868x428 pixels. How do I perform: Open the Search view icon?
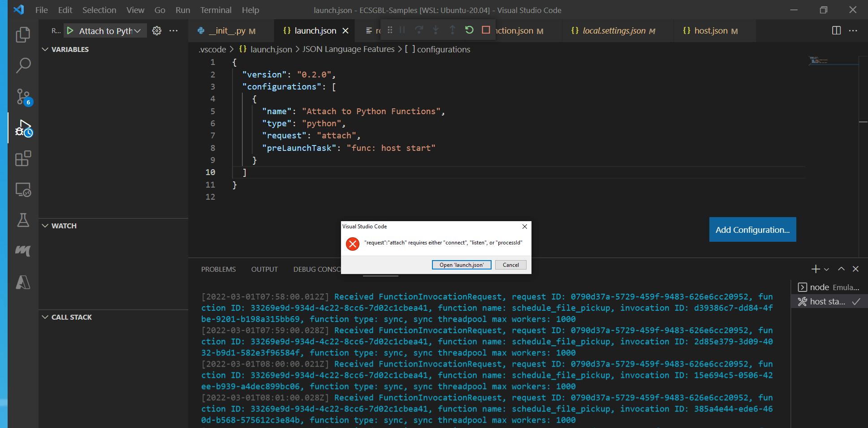tap(23, 65)
